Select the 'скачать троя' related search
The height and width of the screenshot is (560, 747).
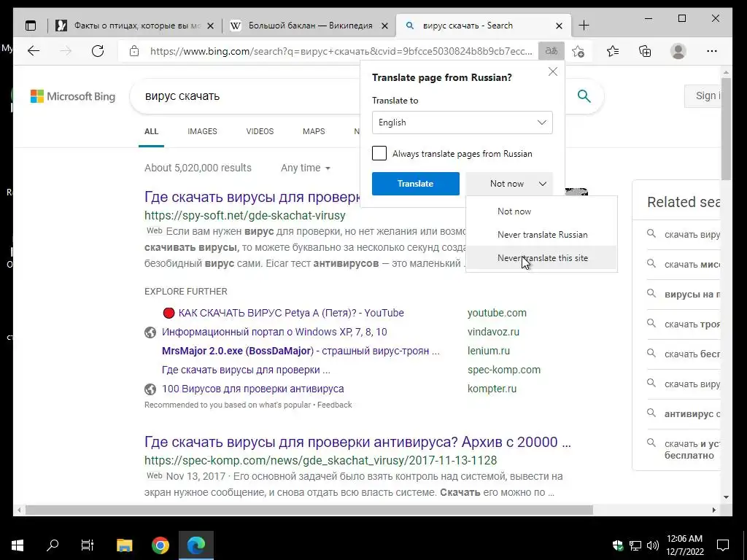[692, 324]
